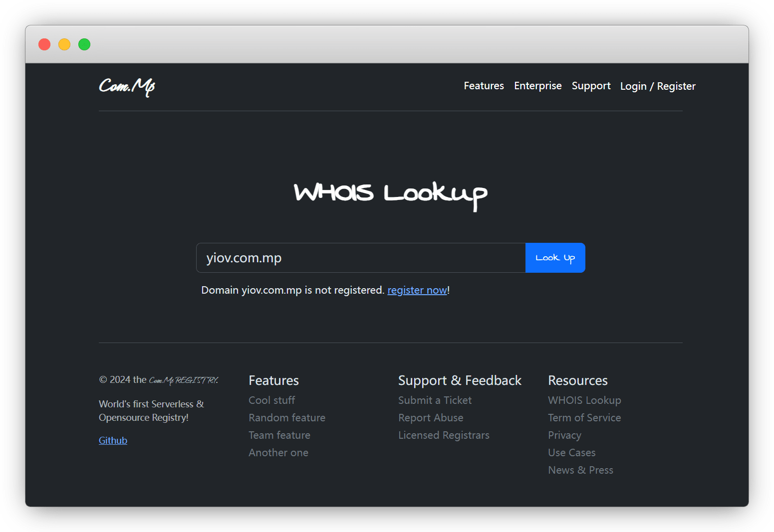Click the "Report Abuse" link
774x532 pixels.
pyautogui.click(x=431, y=418)
